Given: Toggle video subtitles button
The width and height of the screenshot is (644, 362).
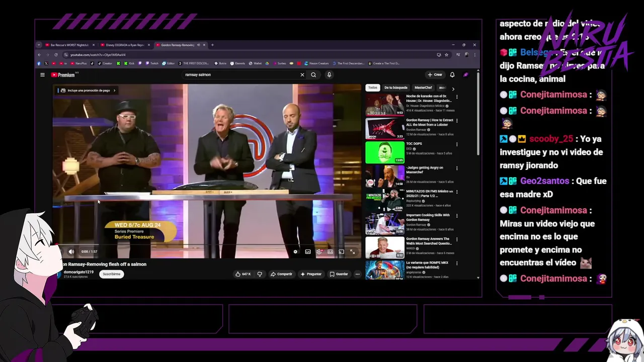Looking at the screenshot, I should point(308,251).
